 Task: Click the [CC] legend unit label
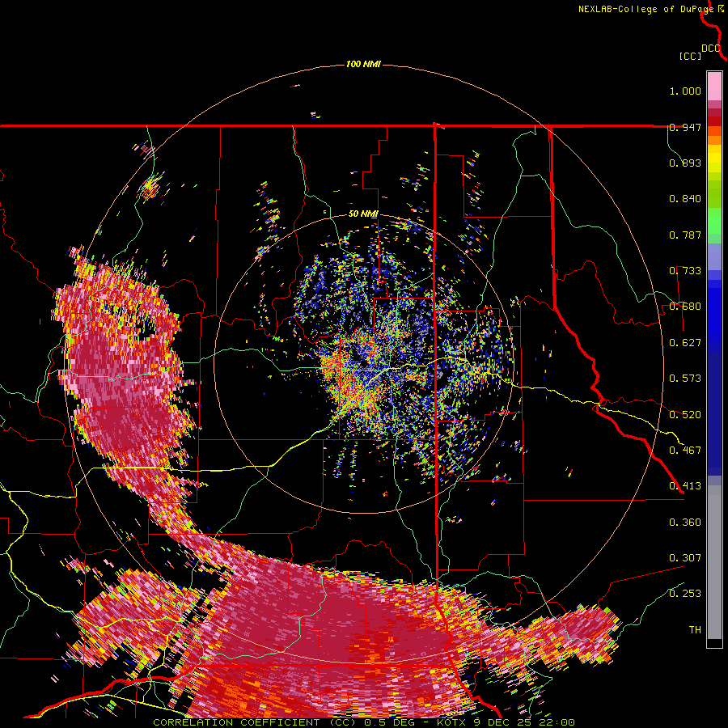690,56
